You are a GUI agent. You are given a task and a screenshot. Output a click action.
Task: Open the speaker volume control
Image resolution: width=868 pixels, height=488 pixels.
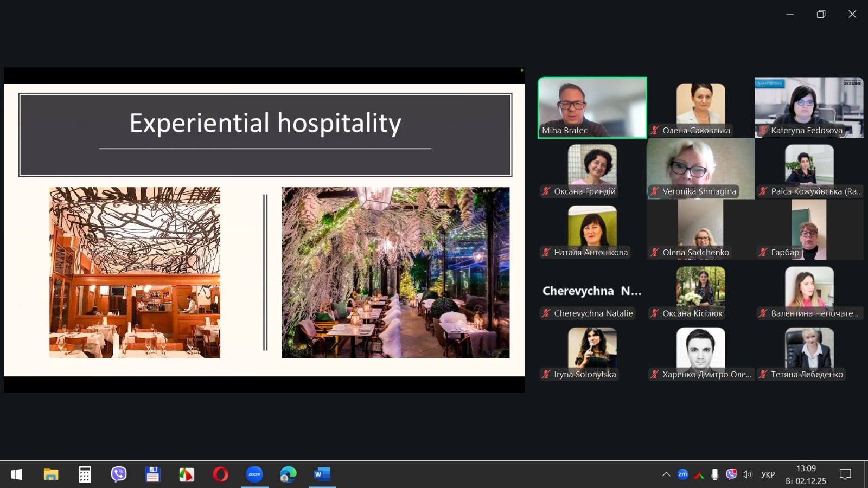pos(748,474)
